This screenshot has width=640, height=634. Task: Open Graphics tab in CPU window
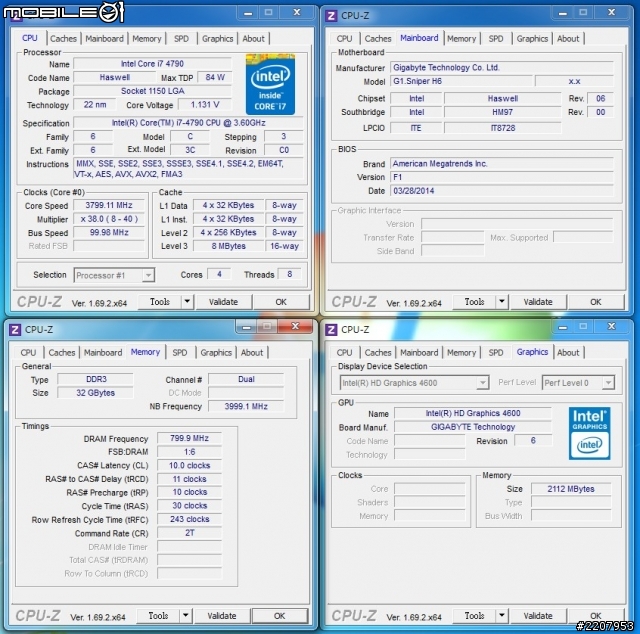click(x=218, y=39)
